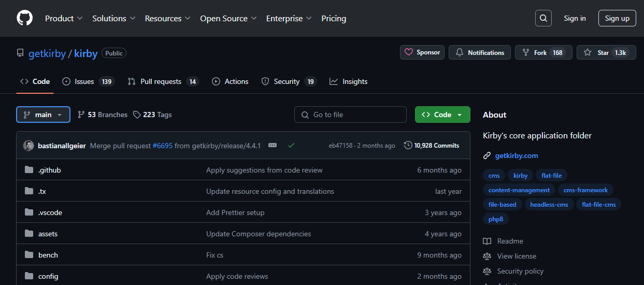644x285 pixels.
Task: Click the getkirby owner link
Action: coord(47,53)
